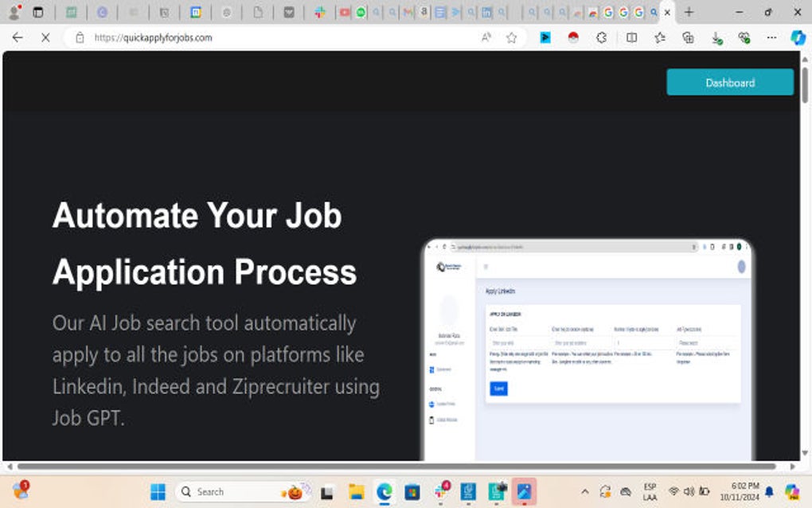Click the Dashboard button
The image size is (812, 508).
(x=728, y=82)
